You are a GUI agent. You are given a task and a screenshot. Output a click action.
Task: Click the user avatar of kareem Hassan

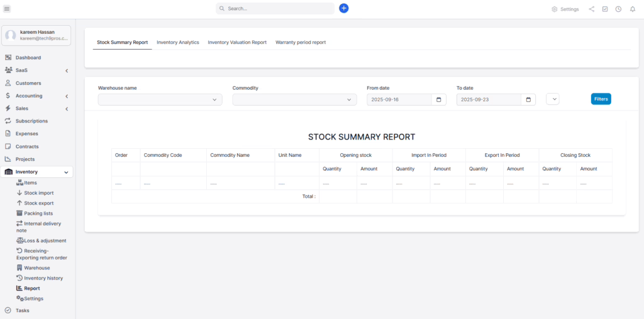[11, 35]
